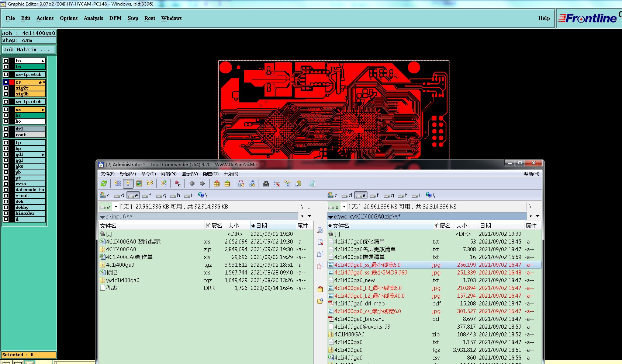The height and width of the screenshot is (364, 622).
Task: Select file 孔表 in left panel
Action: [112, 288]
